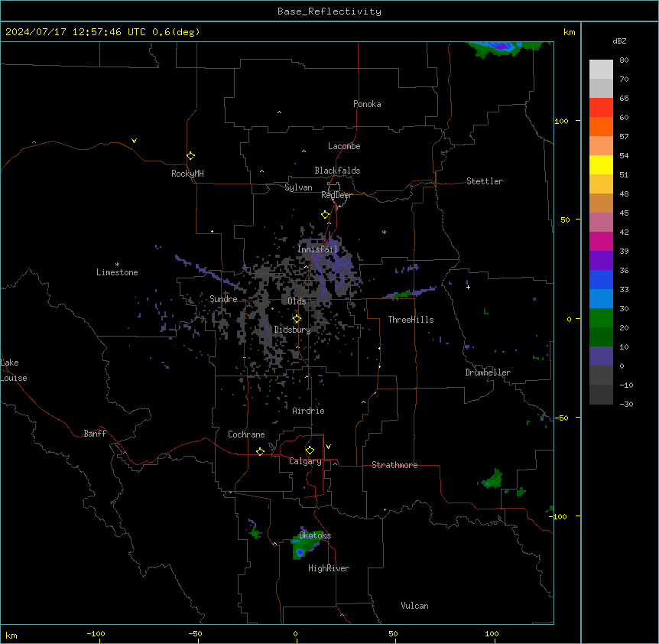Click the asterisk marker east of Innisfail
Viewport: 659px width, 644px height.
click(384, 232)
